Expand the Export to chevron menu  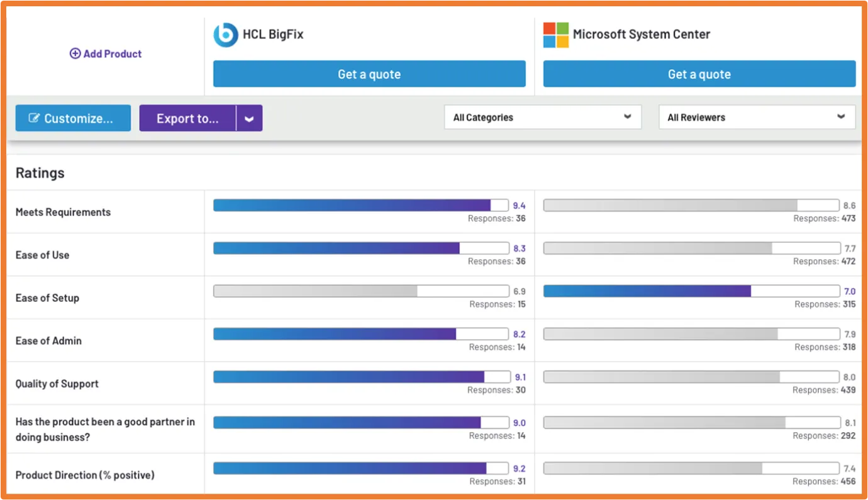click(249, 118)
